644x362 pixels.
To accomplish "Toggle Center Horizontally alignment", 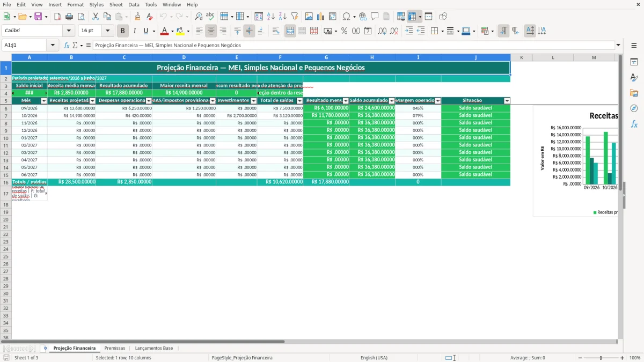I will [x=211, y=31].
